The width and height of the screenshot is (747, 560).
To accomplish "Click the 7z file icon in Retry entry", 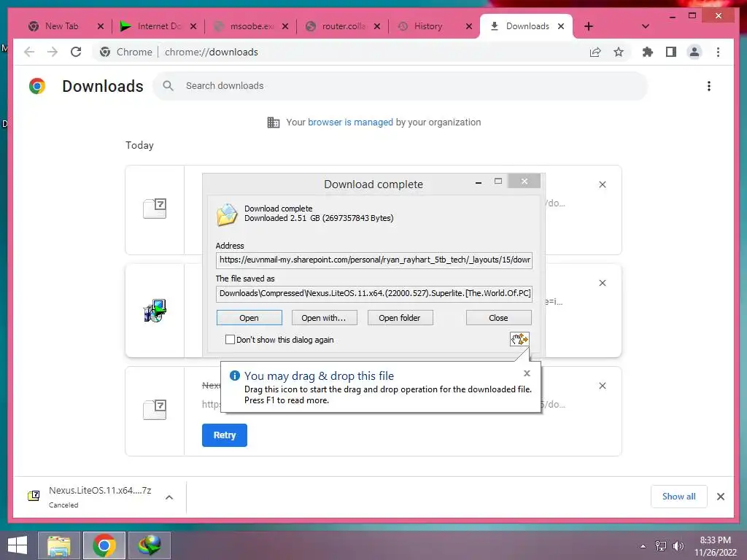I will (155, 410).
